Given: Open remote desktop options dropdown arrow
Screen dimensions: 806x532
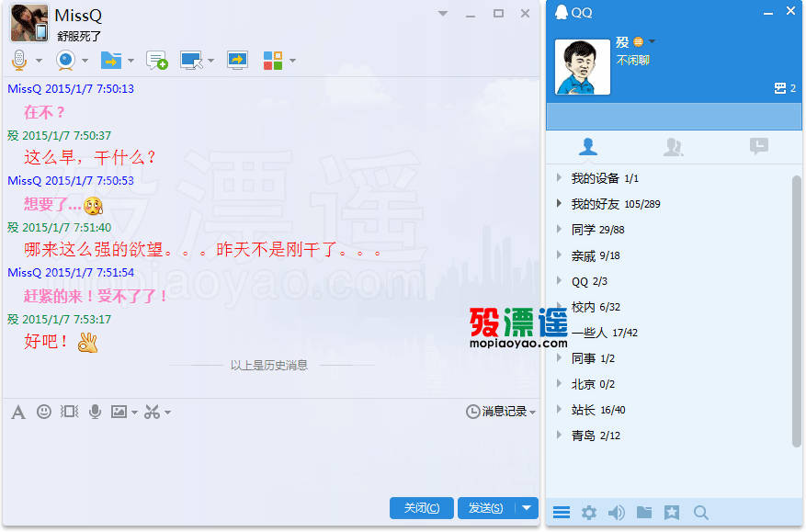Looking at the screenshot, I should (210, 61).
